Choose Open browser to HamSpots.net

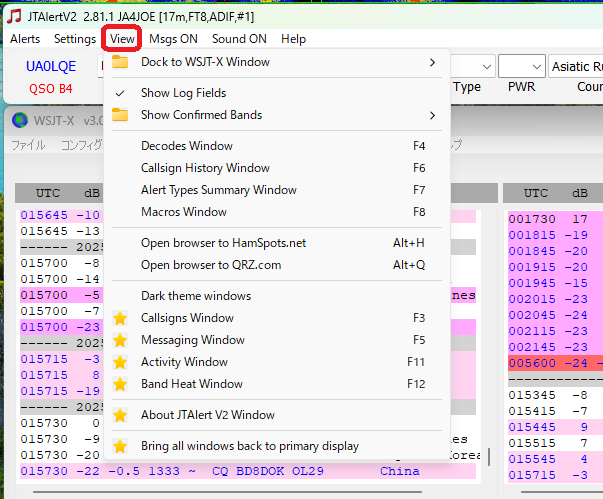277,243
